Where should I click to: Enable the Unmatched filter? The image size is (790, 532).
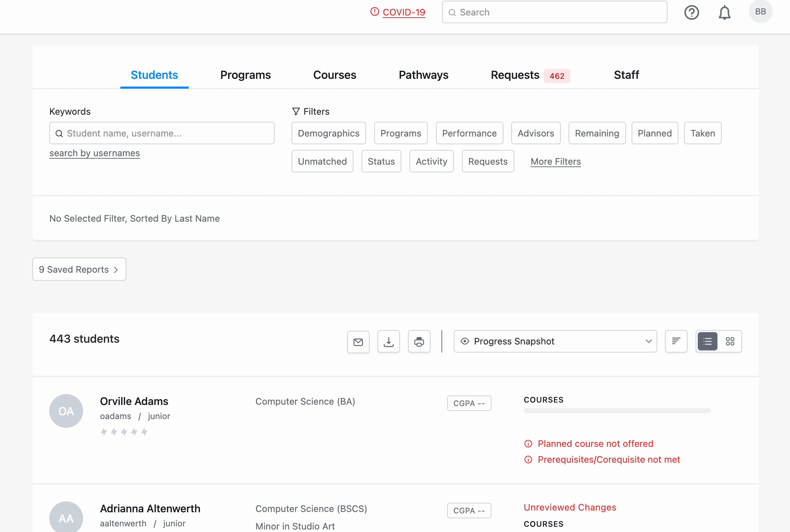[322, 161]
